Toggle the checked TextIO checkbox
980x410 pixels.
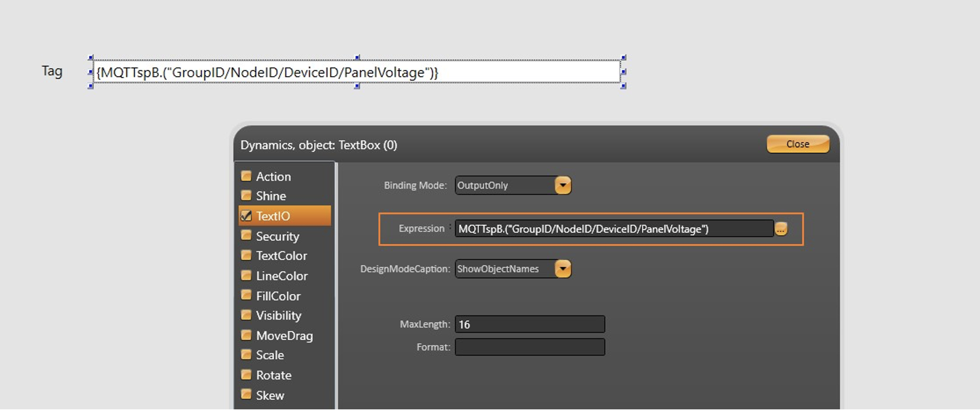pos(246,216)
